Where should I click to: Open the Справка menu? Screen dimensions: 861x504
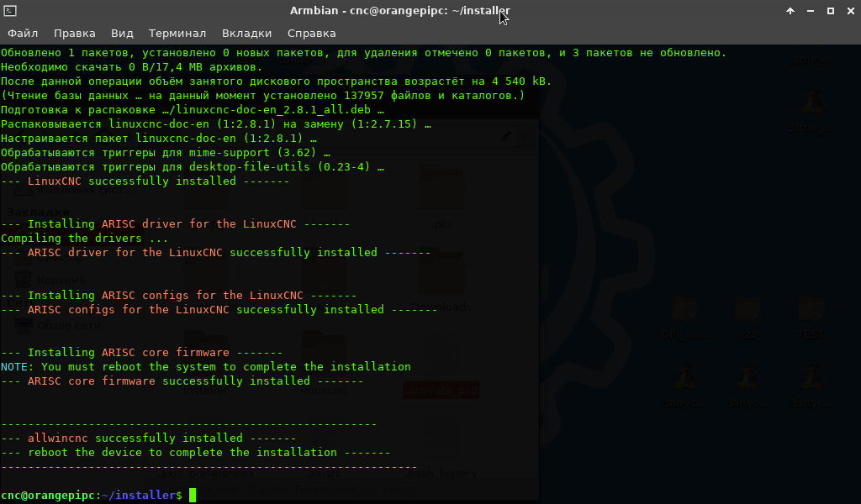tap(311, 34)
